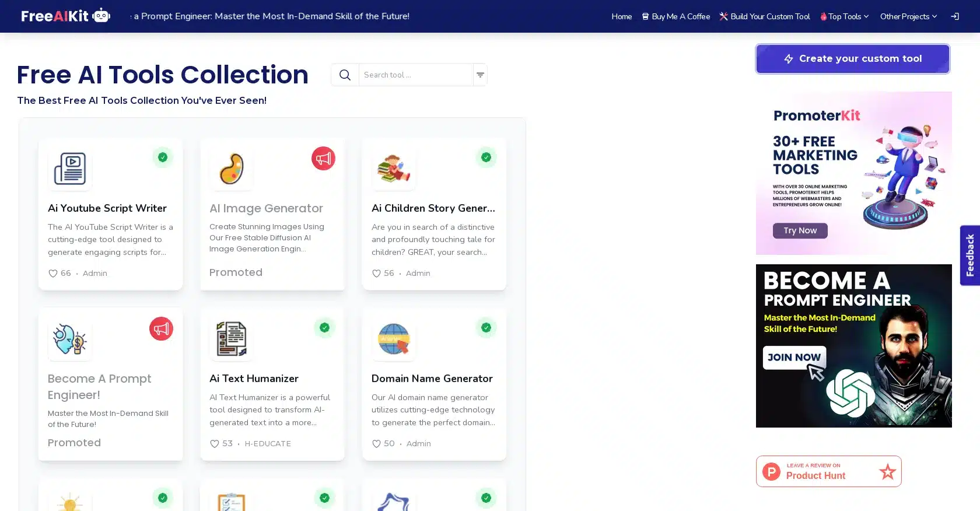980x511 pixels.
Task: Click the Ai Text Humanizer document icon
Action: tap(232, 339)
